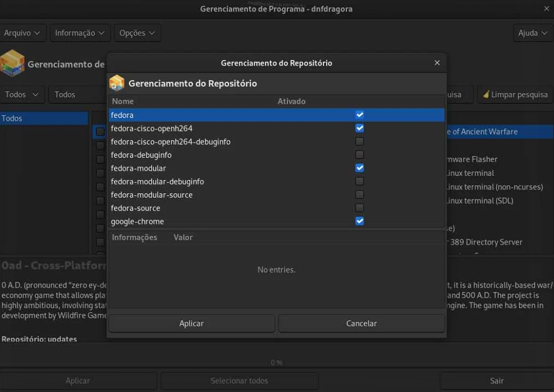Viewport: 554px width, 392px height.
Task: Disable the fedora repository checkbox
Action: point(359,115)
